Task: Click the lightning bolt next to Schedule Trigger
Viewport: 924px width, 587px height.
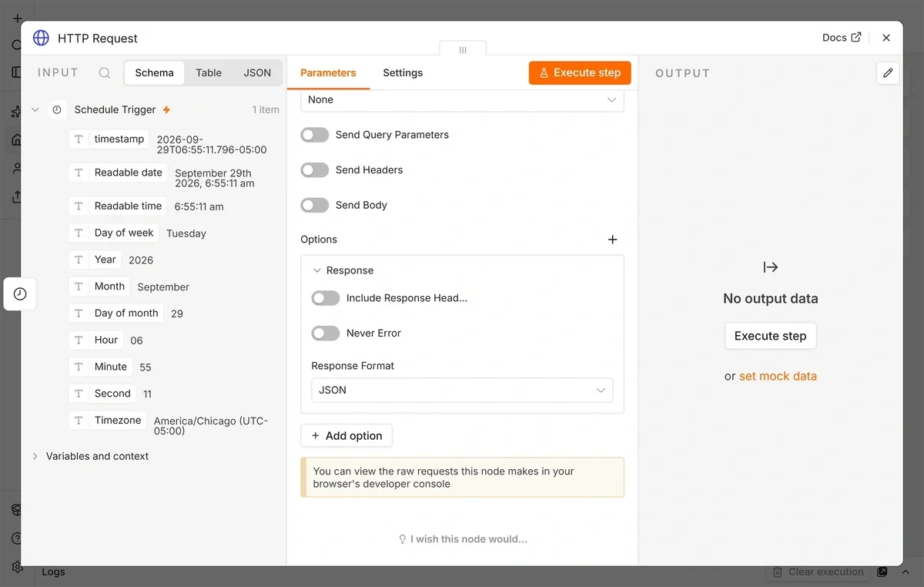Action: tap(166, 110)
